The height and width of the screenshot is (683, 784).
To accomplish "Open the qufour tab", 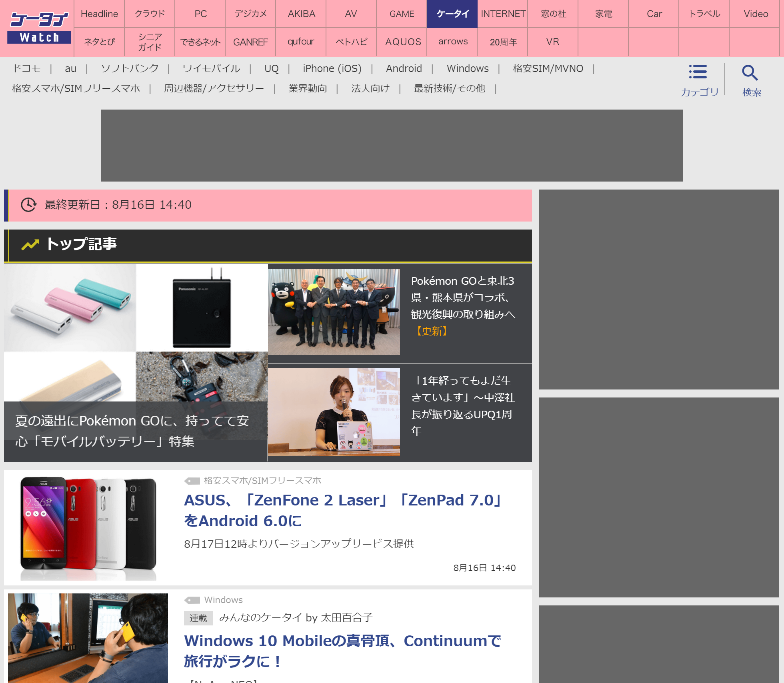I will (x=301, y=42).
